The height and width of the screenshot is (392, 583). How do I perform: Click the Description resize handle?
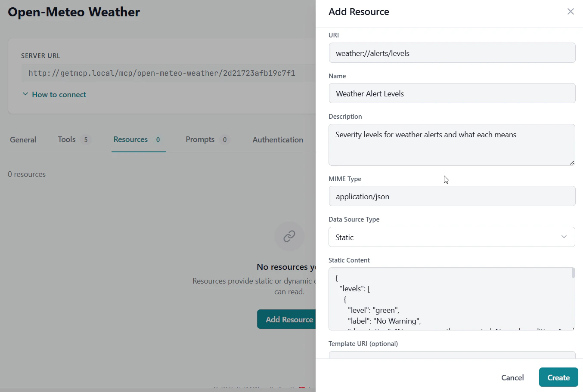tap(572, 163)
